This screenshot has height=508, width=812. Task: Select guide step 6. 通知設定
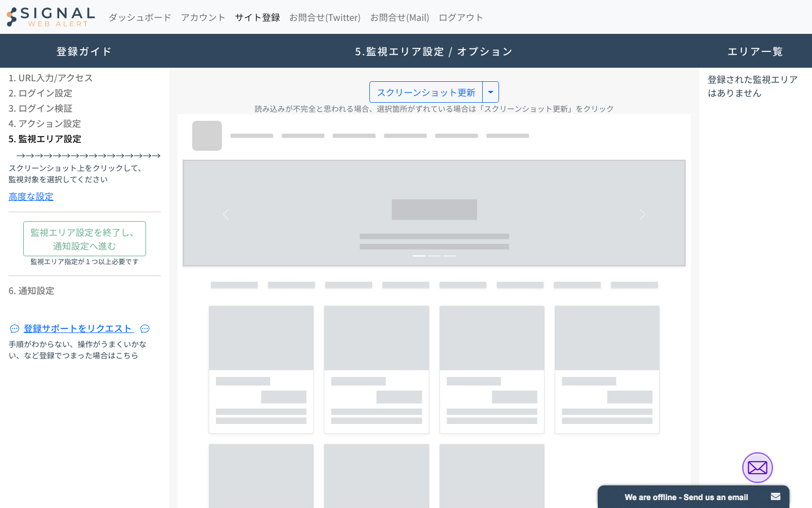32,291
